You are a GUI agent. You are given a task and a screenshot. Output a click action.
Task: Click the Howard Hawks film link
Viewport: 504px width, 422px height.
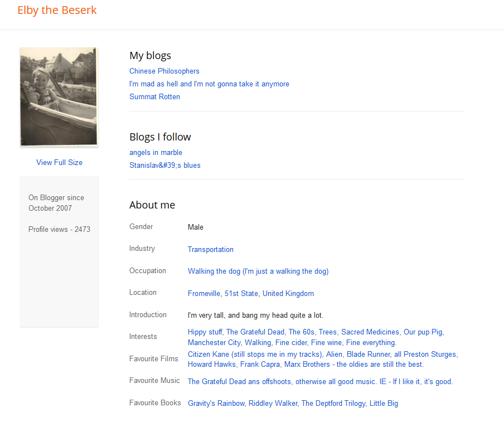(212, 365)
